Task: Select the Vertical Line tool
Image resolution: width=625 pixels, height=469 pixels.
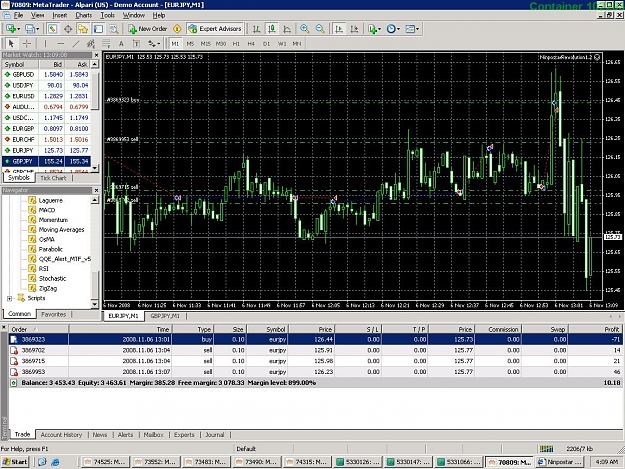Action: [x=45, y=43]
